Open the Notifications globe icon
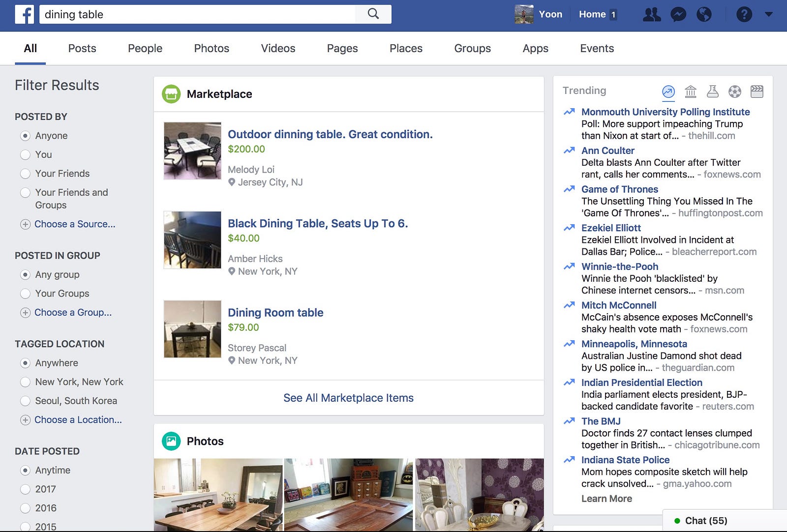The height and width of the screenshot is (532, 787). point(704,15)
